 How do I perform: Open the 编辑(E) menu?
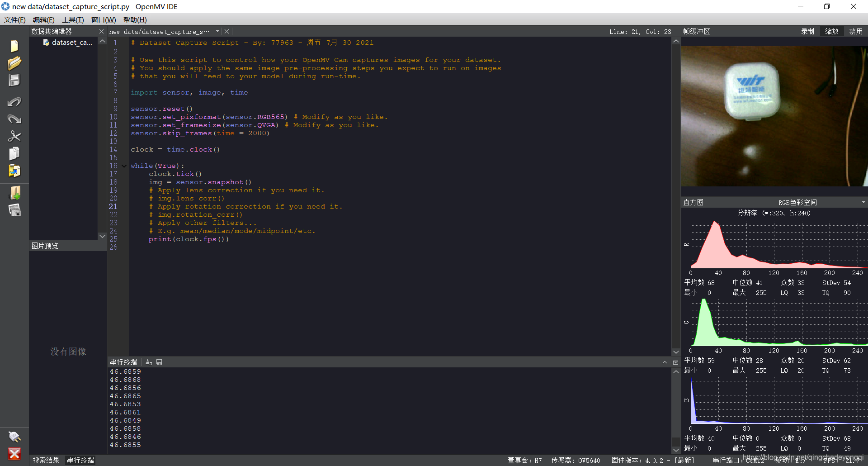click(43, 19)
